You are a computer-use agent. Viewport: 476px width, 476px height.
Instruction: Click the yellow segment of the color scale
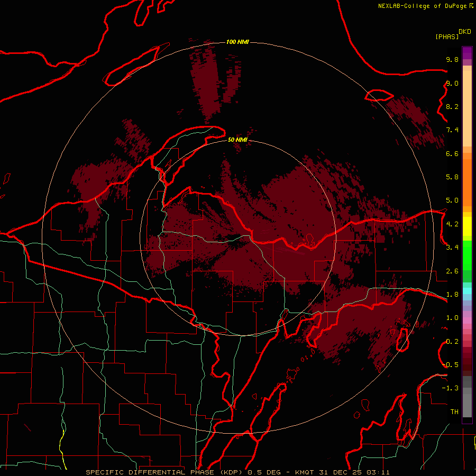pos(467,226)
